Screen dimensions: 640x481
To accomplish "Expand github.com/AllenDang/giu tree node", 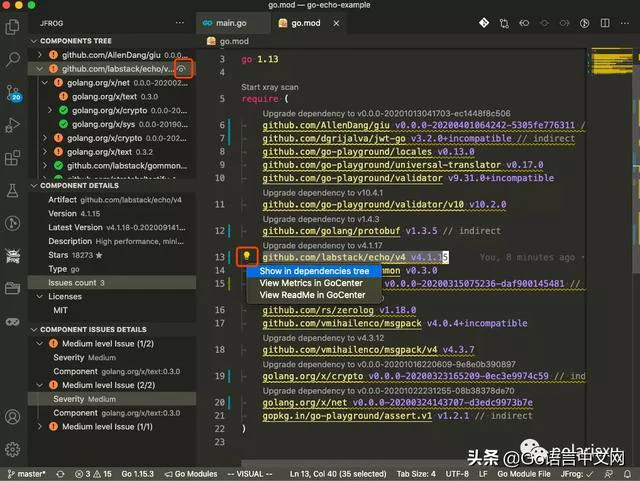I will (x=40, y=55).
